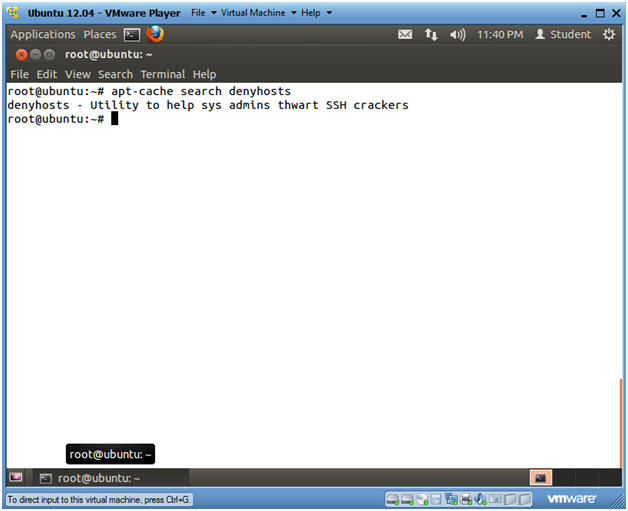Click the VMware CD/DVD drive status icon

(422, 499)
